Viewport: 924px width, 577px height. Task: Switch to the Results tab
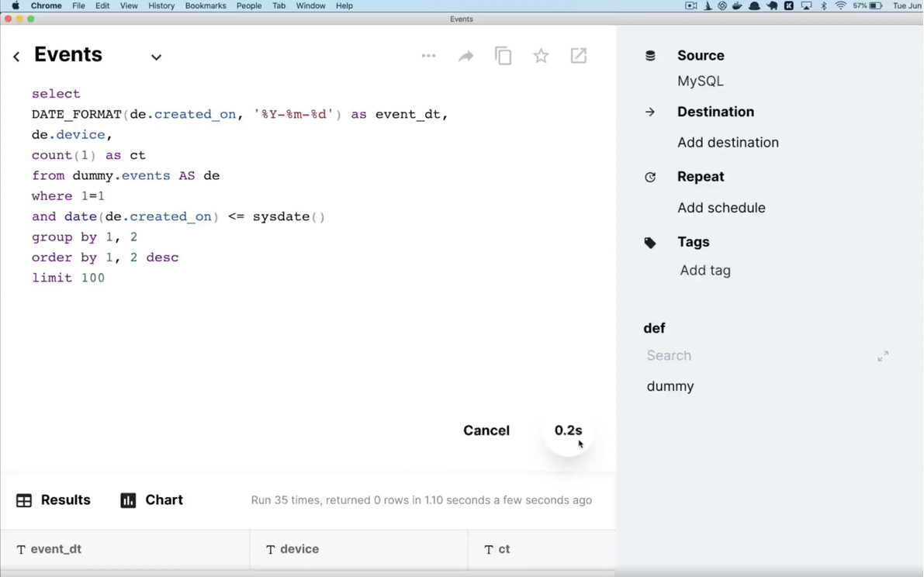54,500
